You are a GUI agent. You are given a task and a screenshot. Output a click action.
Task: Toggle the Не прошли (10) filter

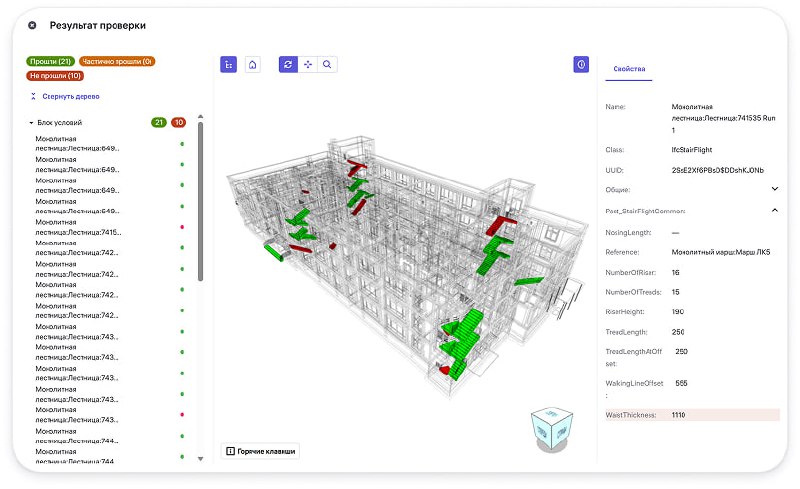click(x=56, y=75)
